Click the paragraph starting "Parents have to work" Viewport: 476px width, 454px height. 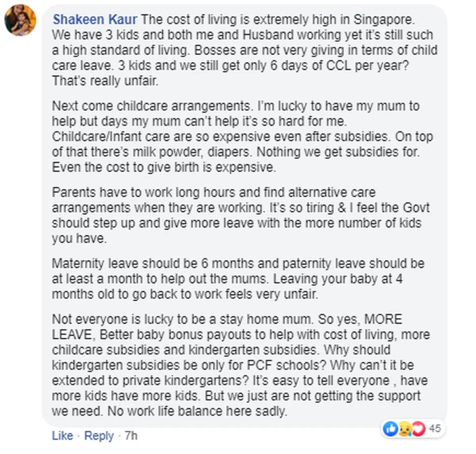(240, 215)
